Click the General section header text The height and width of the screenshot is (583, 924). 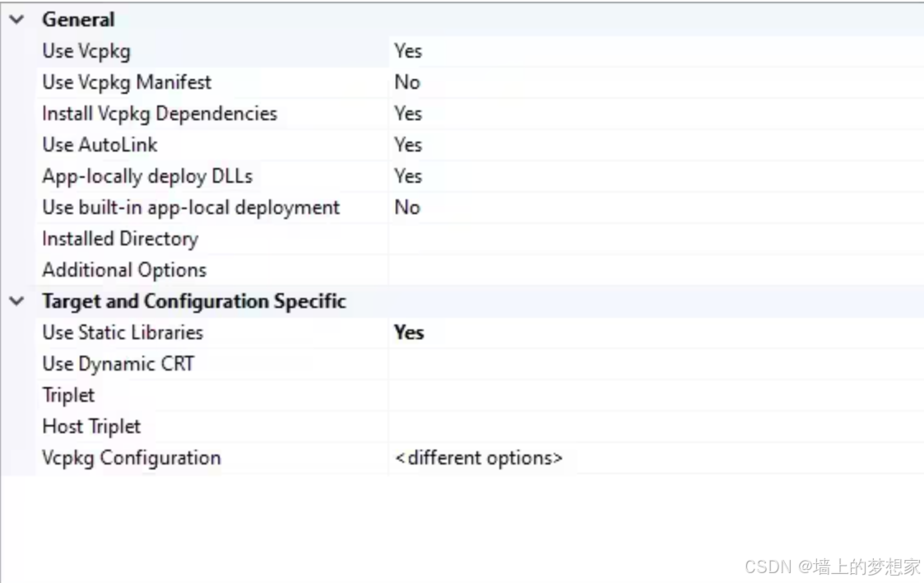point(79,19)
